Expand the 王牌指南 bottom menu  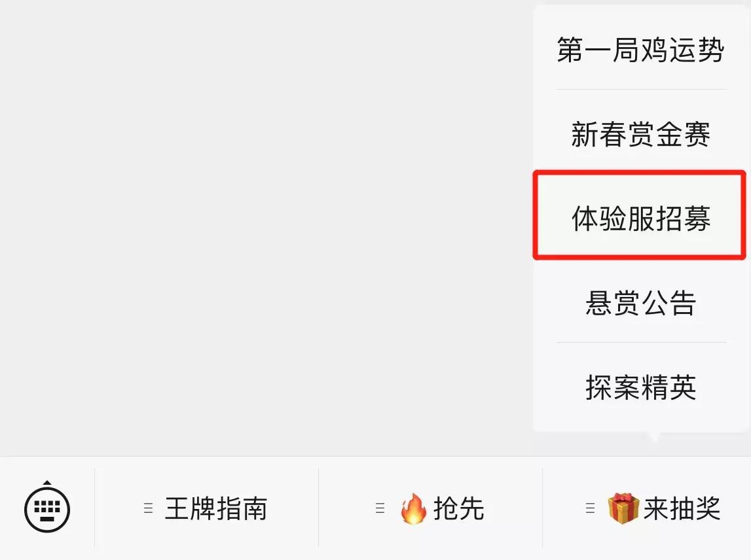point(206,508)
